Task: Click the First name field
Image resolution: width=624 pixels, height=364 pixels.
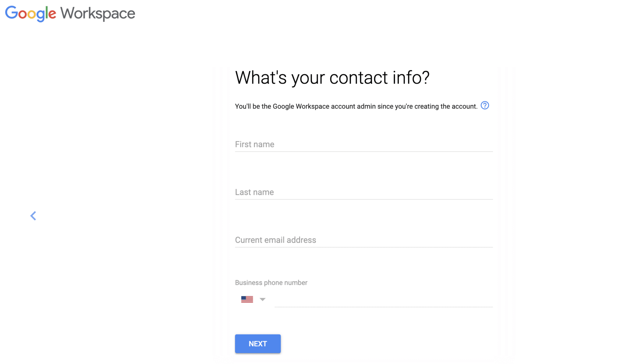Action: pos(363,145)
